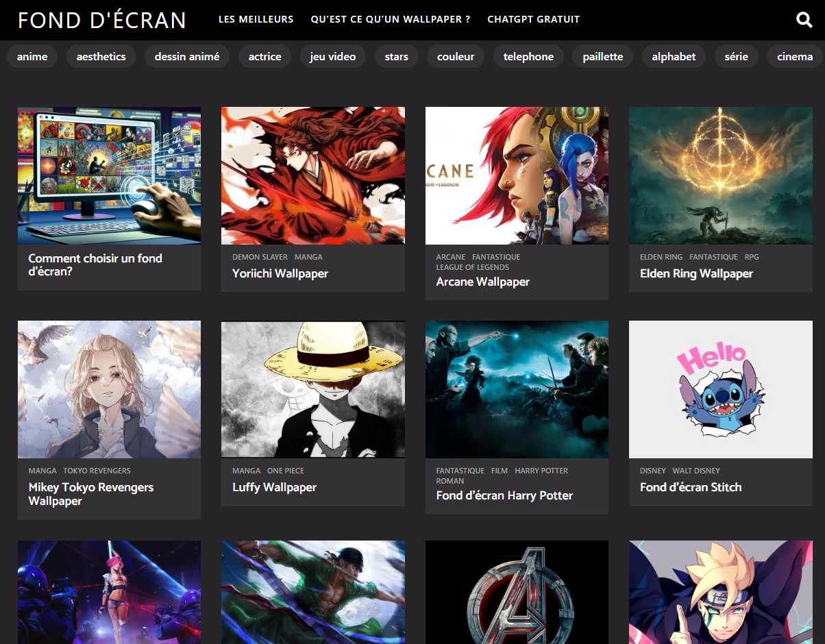View the Stitch Hello wallpaper thumbnail
The width and height of the screenshot is (825, 644).
(721, 389)
